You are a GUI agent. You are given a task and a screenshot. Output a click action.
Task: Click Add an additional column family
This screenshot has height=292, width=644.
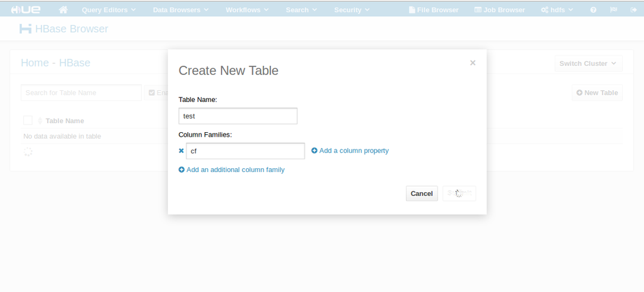click(232, 170)
